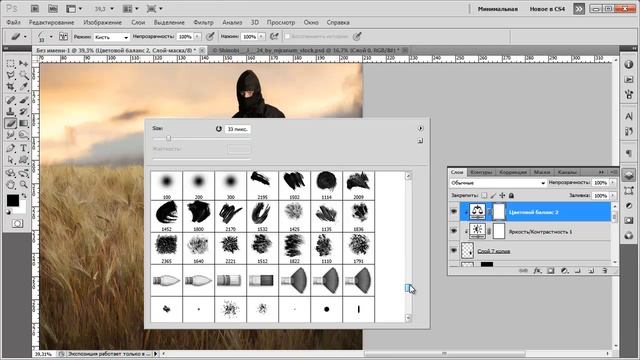Create new brush preset icon in picker
Screen dimensions: 640x360
point(420,141)
